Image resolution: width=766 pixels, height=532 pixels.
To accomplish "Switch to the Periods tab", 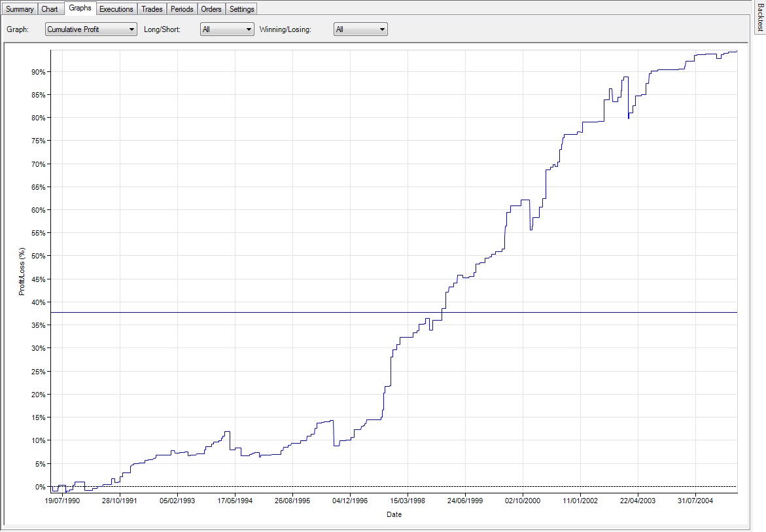I will pyautogui.click(x=182, y=9).
